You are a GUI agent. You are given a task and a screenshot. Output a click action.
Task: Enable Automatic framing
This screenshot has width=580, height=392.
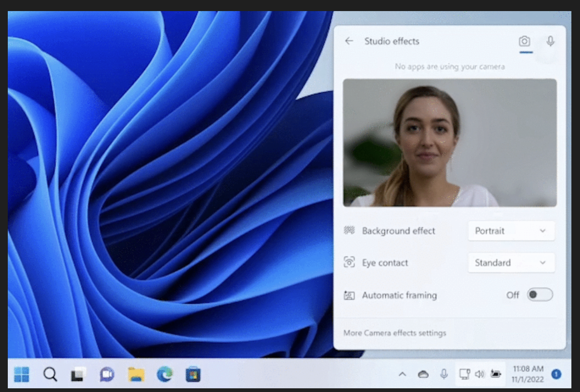click(540, 295)
